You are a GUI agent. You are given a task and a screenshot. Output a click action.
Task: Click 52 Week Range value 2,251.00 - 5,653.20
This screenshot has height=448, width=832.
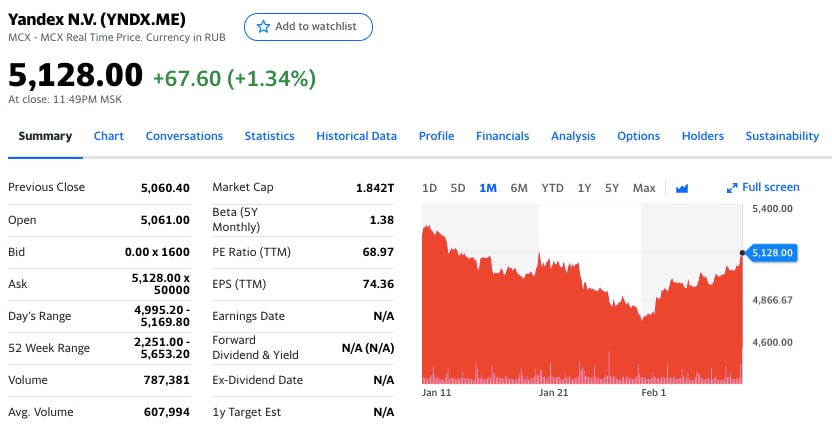[162, 348]
